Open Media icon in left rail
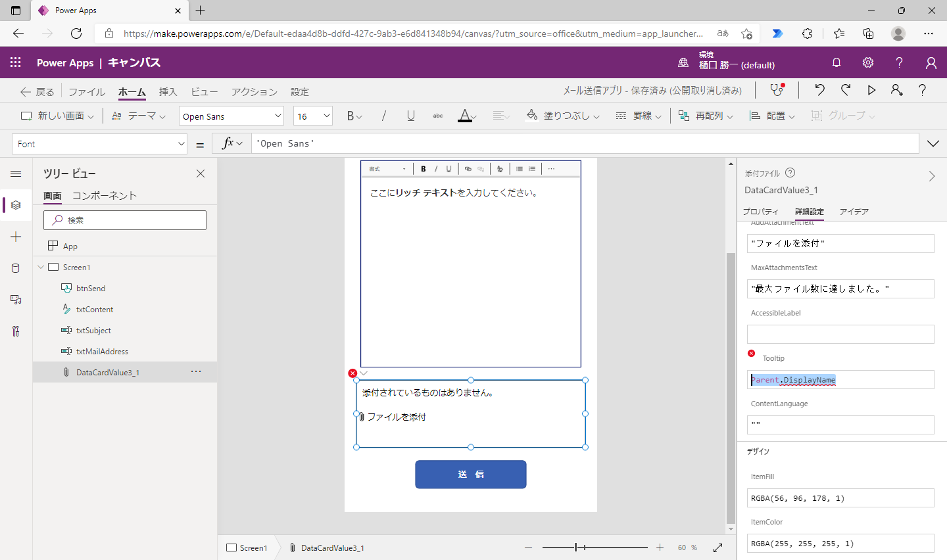947x560 pixels. point(16,300)
